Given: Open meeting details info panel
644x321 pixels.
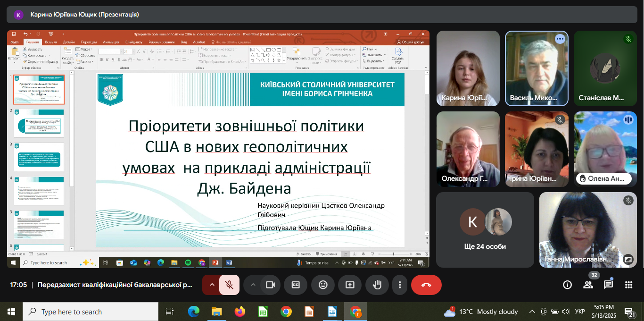Looking at the screenshot, I should pyautogui.click(x=567, y=285).
